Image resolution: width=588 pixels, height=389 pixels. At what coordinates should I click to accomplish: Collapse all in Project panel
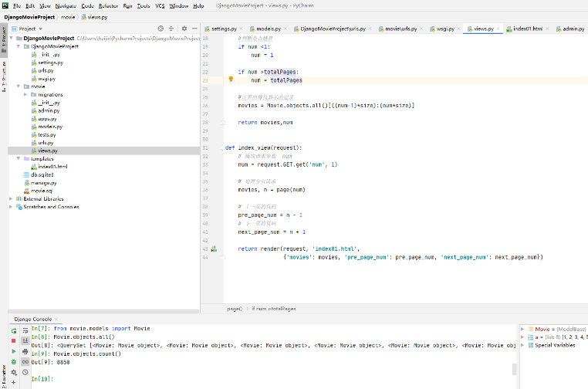pos(171,29)
